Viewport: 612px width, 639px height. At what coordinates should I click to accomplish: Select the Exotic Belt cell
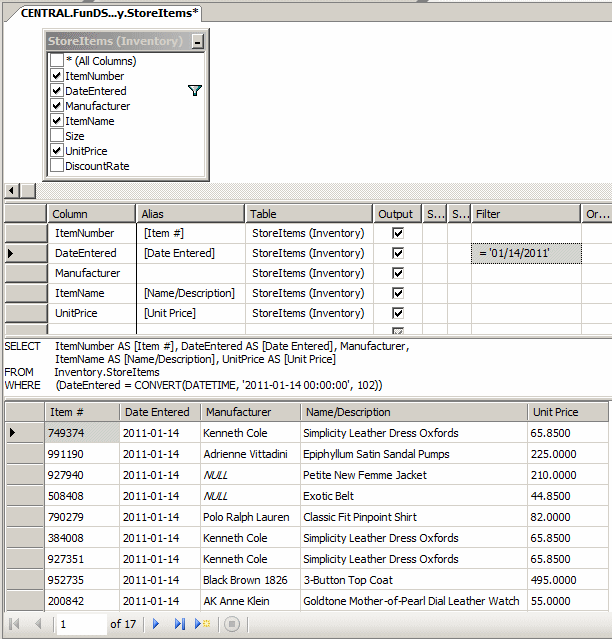click(414, 496)
